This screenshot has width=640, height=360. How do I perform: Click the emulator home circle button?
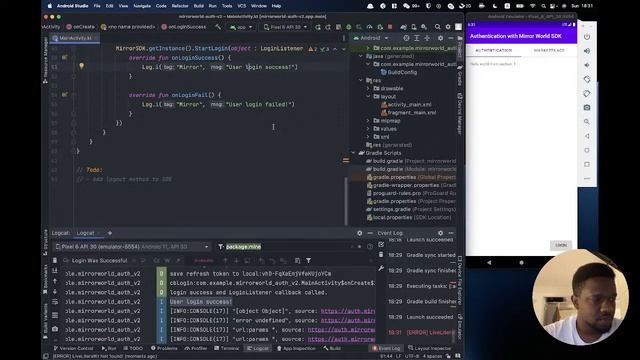click(587, 150)
